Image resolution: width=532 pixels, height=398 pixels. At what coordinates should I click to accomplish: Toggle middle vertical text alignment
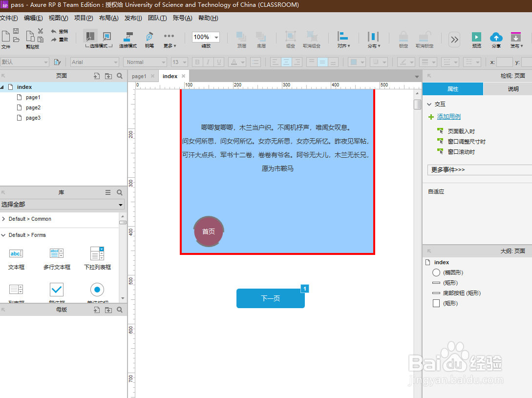(322, 62)
